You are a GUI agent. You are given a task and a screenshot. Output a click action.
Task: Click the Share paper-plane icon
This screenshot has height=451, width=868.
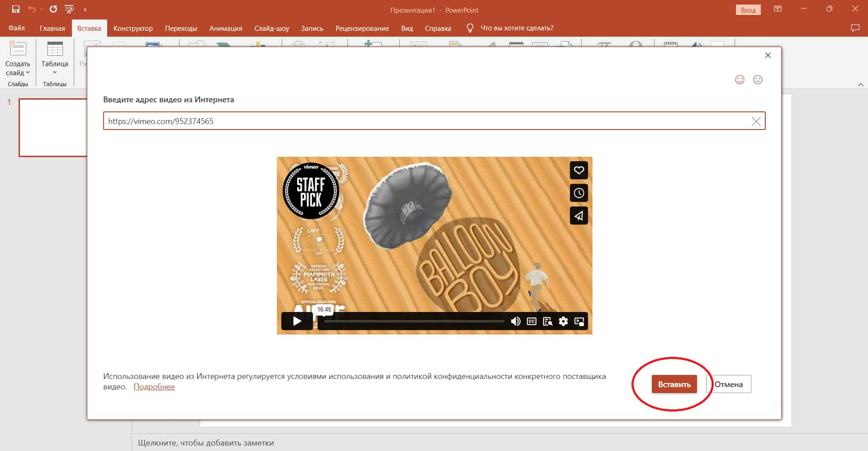coord(579,216)
